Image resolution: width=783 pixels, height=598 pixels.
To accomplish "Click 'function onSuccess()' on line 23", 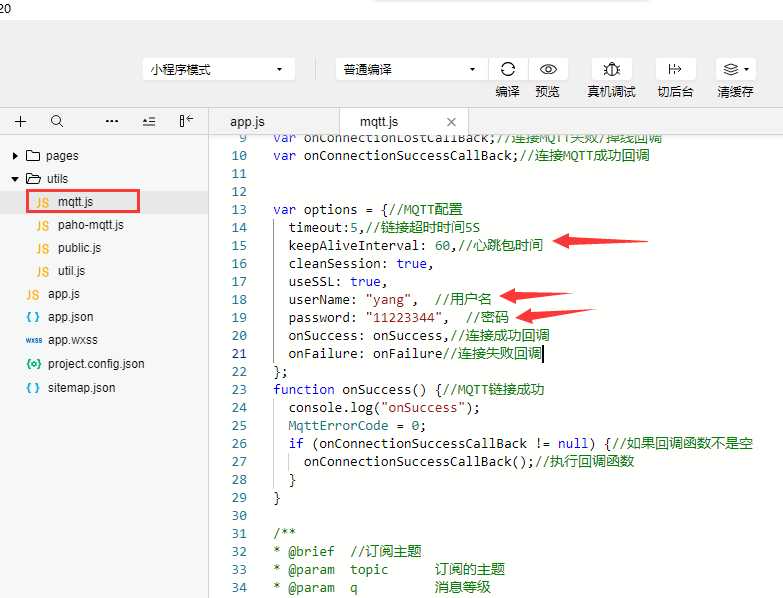I will pyautogui.click(x=349, y=389).
